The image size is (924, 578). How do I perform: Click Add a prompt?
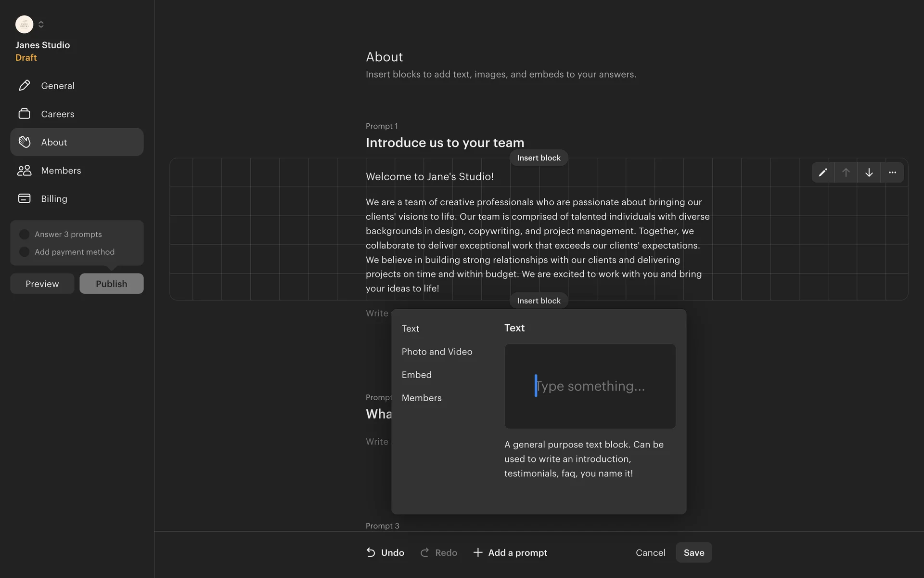(510, 552)
